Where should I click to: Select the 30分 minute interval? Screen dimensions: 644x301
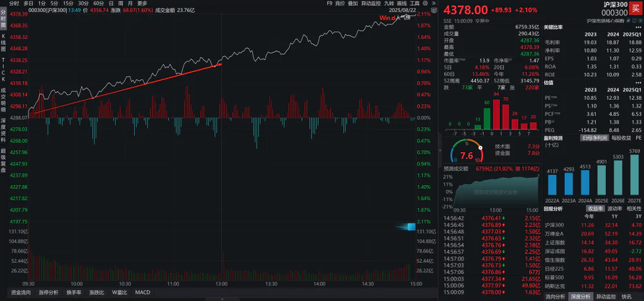[83, 3]
